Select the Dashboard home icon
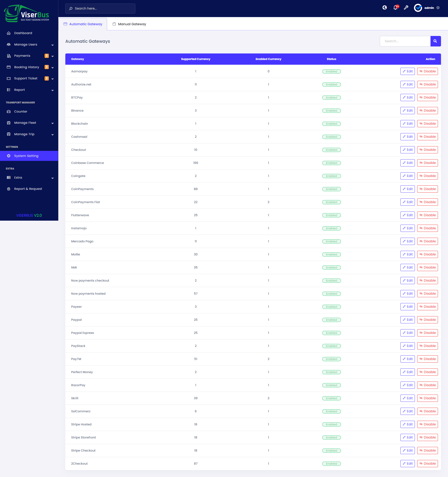This screenshot has height=477, width=448. click(9, 33)
